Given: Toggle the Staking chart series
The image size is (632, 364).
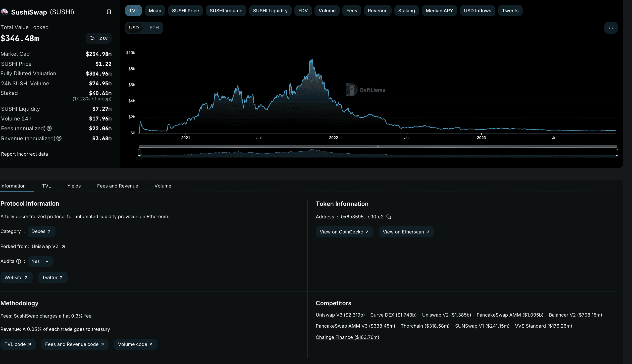Looking at the screenshot, I should coord(406,11).
